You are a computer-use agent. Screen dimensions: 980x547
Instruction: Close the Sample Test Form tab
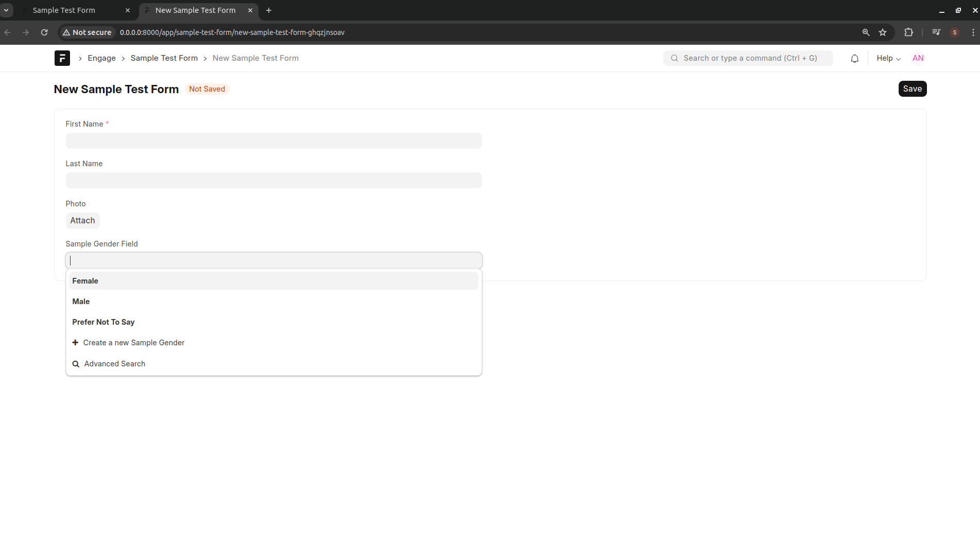128,10
